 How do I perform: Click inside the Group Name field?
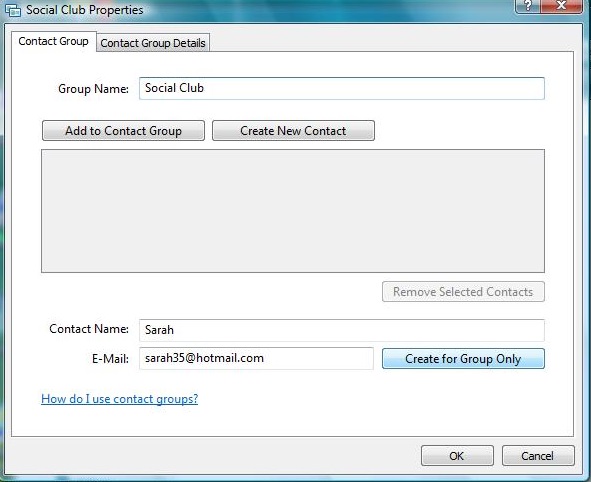(x=341, y=89)
